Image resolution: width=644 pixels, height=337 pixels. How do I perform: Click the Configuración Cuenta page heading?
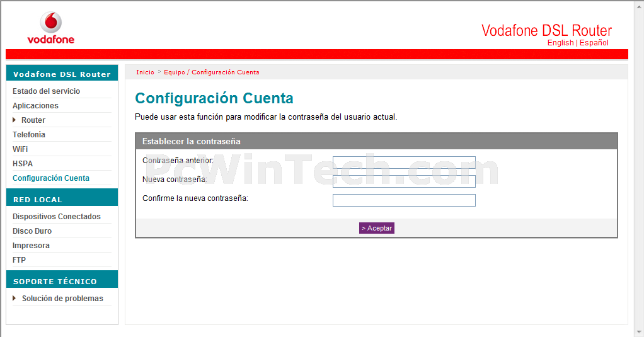tap(214, 98)
